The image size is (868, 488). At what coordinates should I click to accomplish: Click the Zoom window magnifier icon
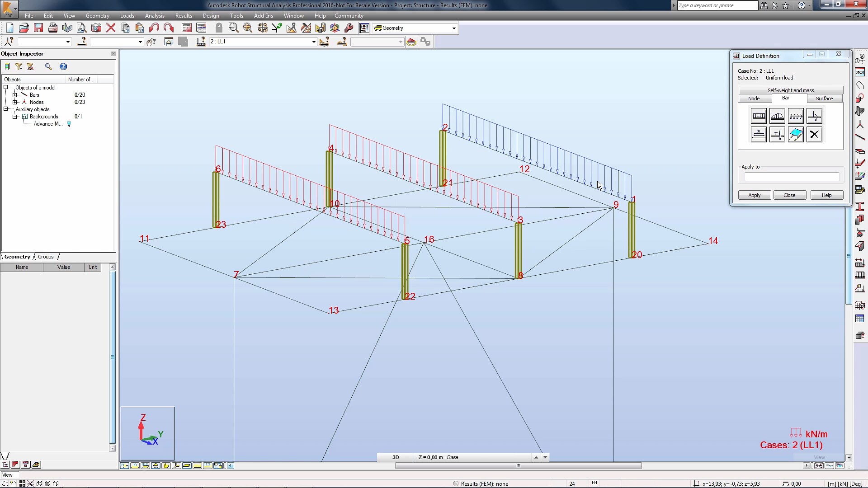[x=233, y=28]
